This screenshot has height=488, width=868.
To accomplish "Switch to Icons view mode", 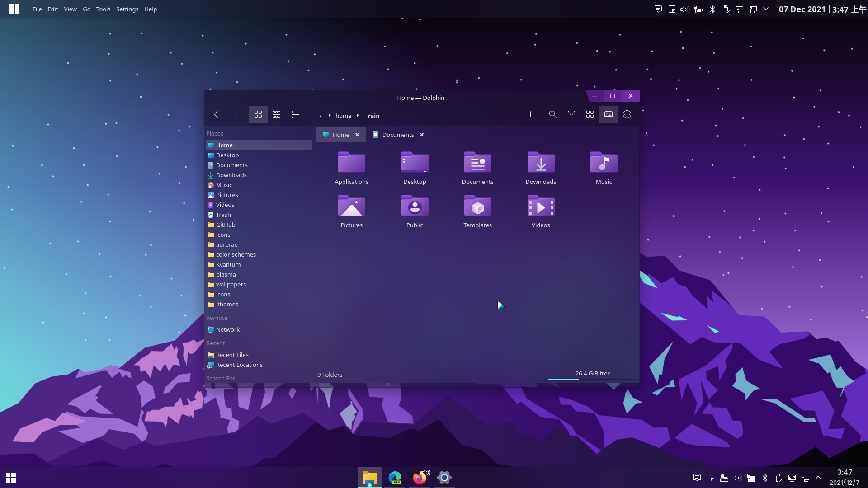I will coord(258,115).
